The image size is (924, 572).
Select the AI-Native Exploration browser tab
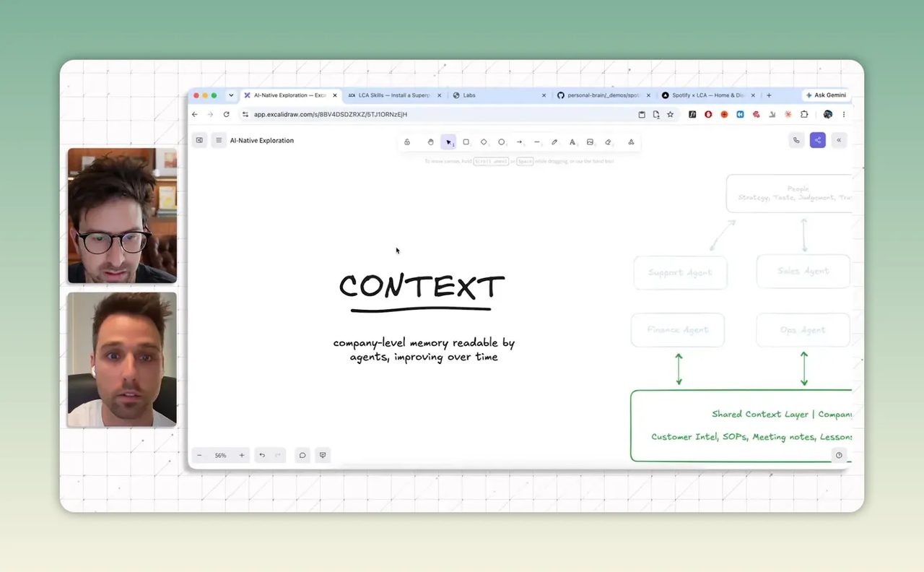coord(290,95)
